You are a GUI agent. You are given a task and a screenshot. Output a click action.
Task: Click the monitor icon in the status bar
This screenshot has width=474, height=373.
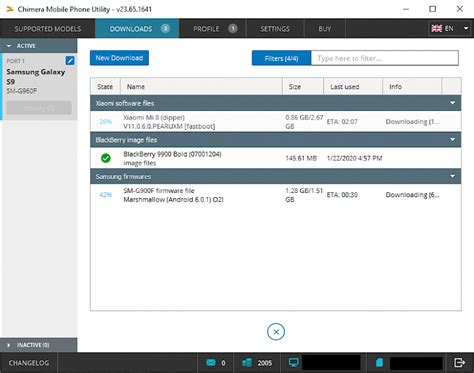point(294,362)
